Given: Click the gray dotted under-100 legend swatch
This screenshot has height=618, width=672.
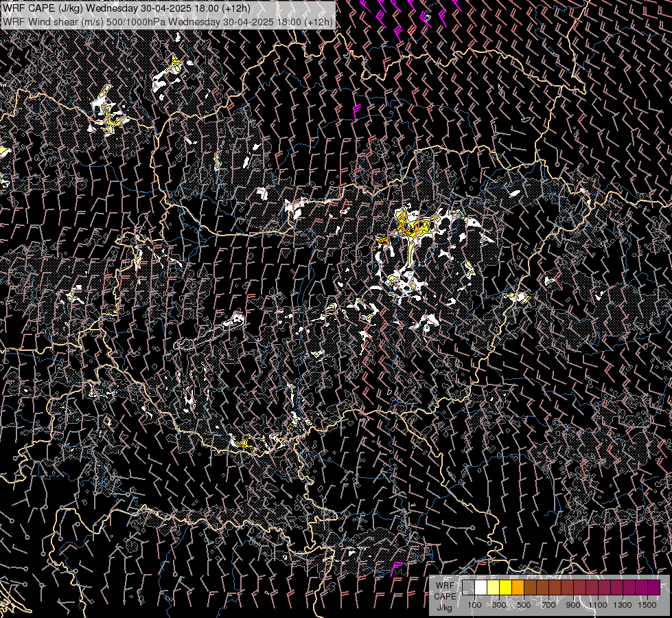Looking at the screenshot, I should point(468,587).
